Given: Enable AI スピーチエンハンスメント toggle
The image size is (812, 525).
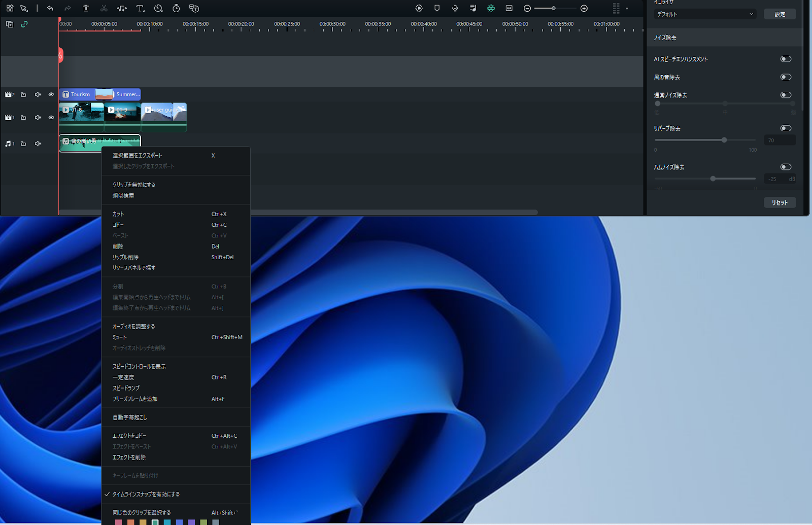Looking at the screenshot, I should point(786,59).
